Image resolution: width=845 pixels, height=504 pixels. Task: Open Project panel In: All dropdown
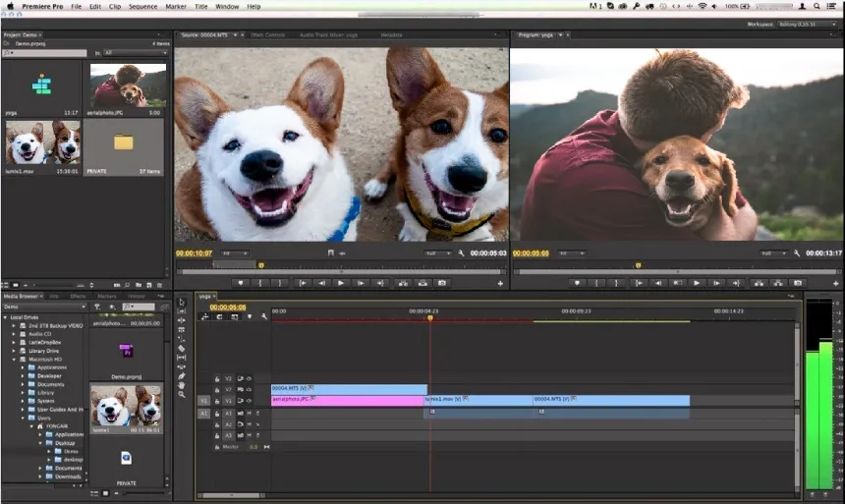click(136, 53)
